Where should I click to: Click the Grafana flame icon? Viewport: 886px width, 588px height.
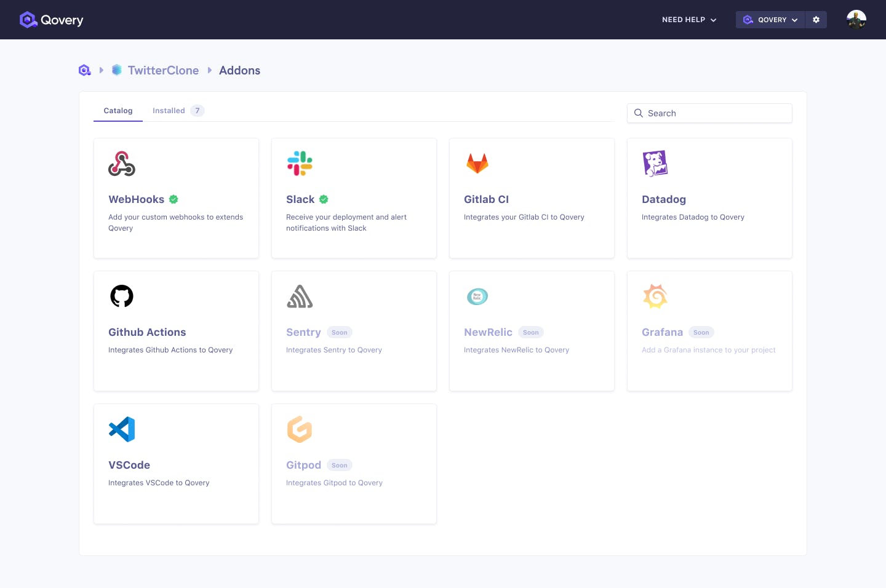tap(655, 296)
